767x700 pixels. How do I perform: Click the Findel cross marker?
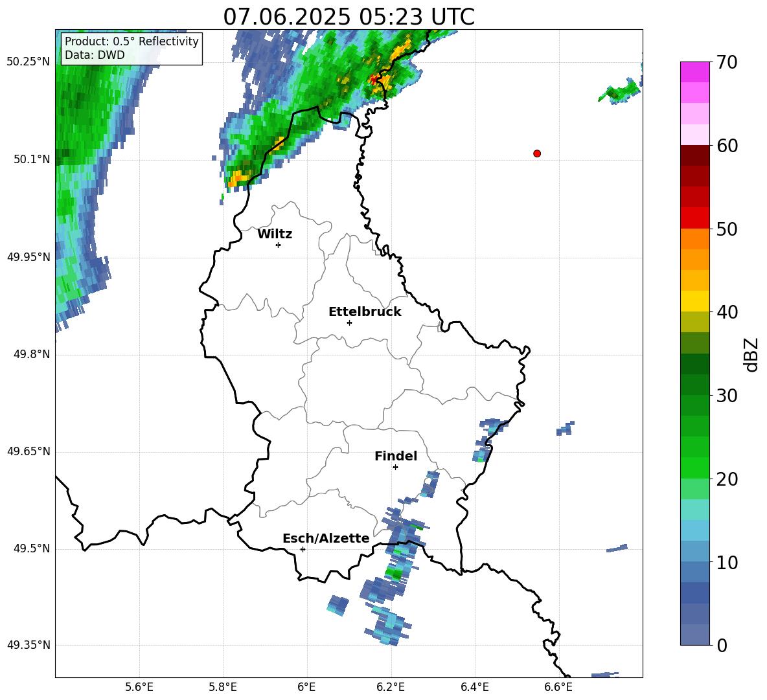click(395, 468)
